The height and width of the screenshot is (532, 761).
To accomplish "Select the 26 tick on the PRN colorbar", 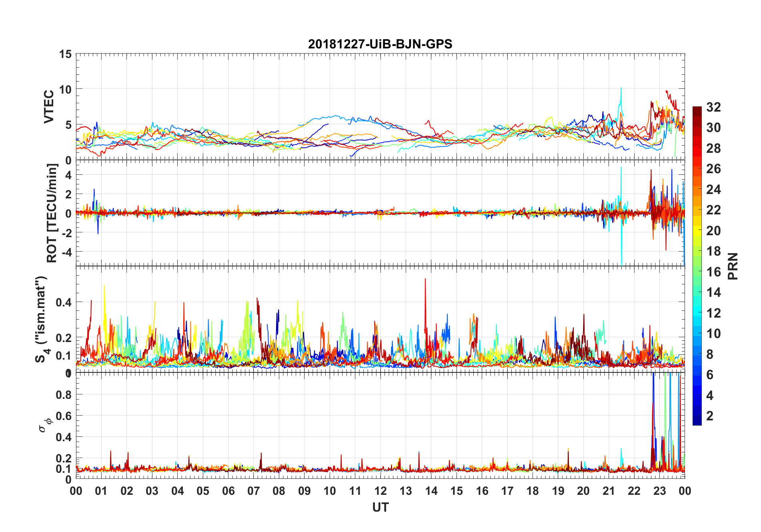I will pos(714,169).
